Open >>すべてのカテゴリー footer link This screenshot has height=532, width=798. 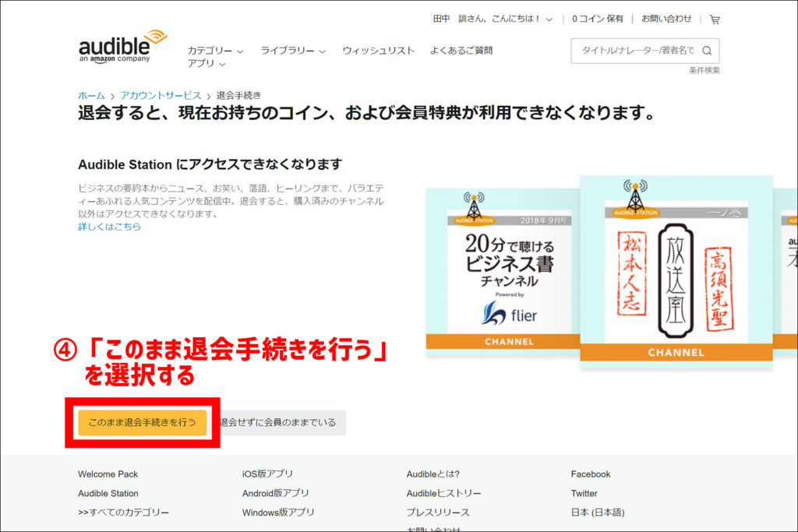(x=123, y=513)
